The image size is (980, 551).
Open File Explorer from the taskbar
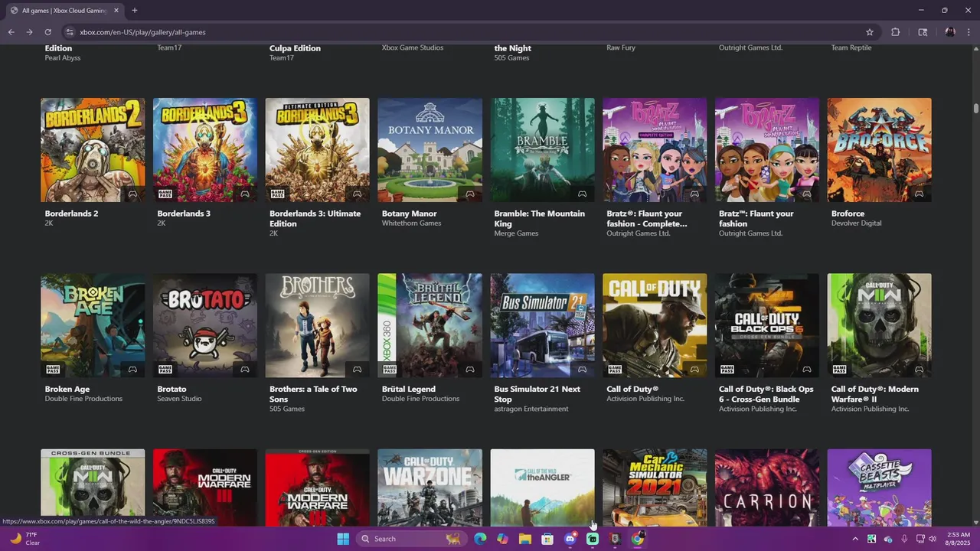(x=524, y=539)
